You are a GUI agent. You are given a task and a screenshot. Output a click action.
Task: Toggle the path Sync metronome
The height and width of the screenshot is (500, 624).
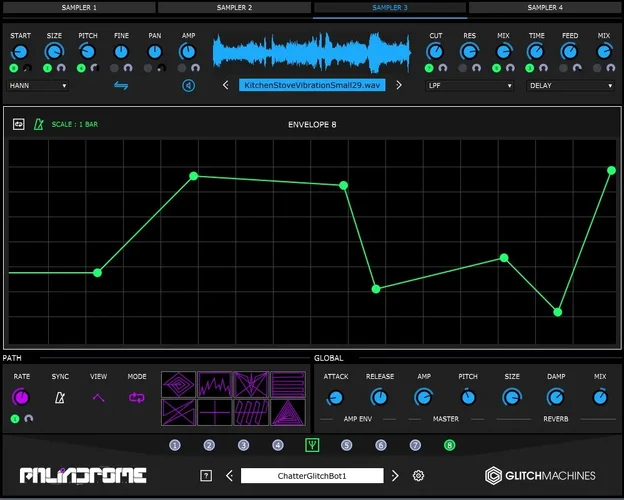[60, 397]
